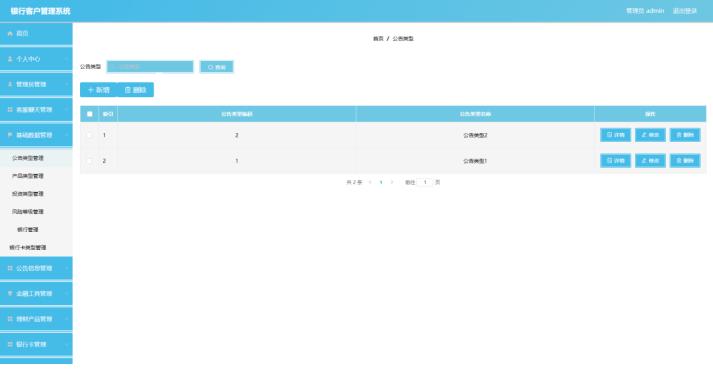This screenshot has height=373, width=713.
Task: Expand the 金融工具管理 menu arrow
Action: coord(66,294)
